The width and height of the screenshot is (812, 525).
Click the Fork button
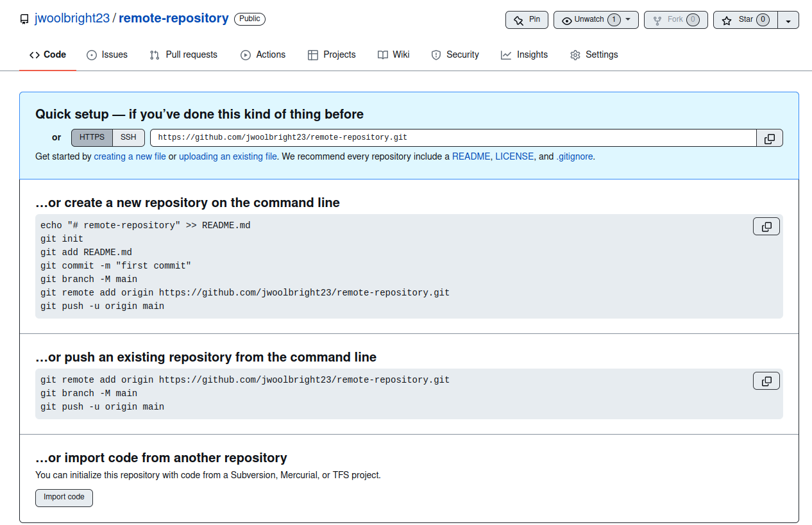[675, 20]
